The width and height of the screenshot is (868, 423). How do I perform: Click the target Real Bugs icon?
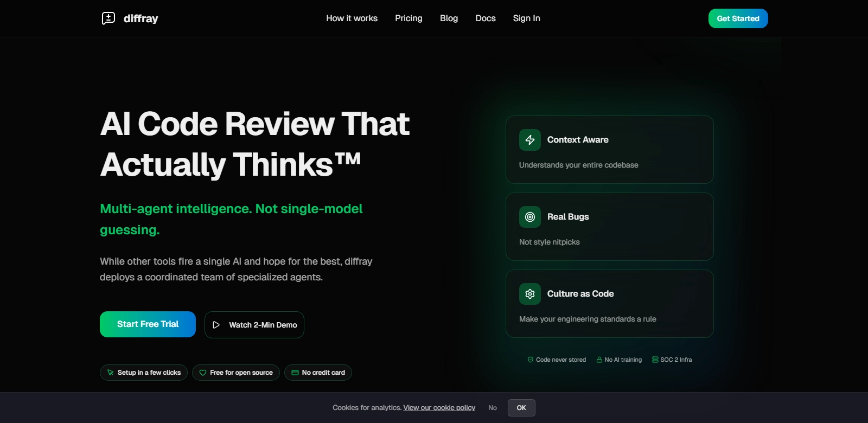coord(530,217)
